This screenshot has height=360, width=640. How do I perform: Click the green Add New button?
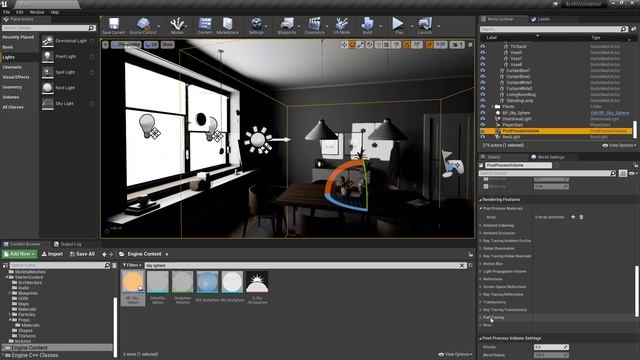coord(19,254)
